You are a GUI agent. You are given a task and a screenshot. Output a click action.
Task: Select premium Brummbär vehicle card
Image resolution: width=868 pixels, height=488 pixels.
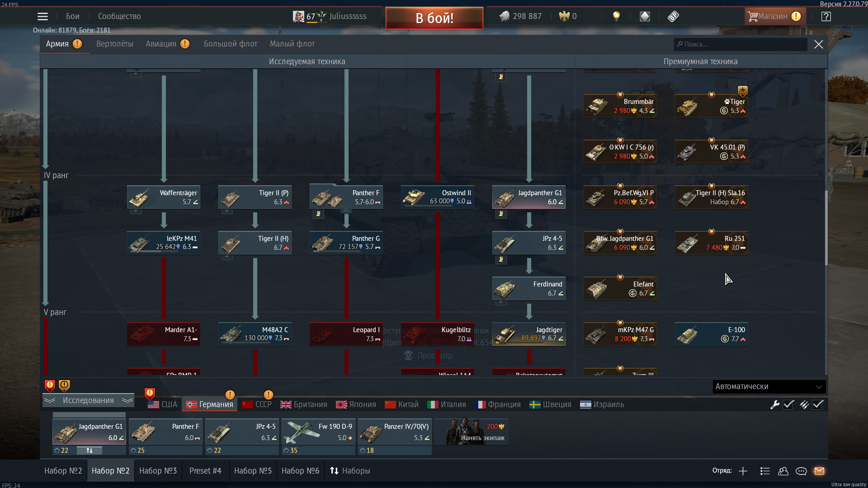click(620, 106)
